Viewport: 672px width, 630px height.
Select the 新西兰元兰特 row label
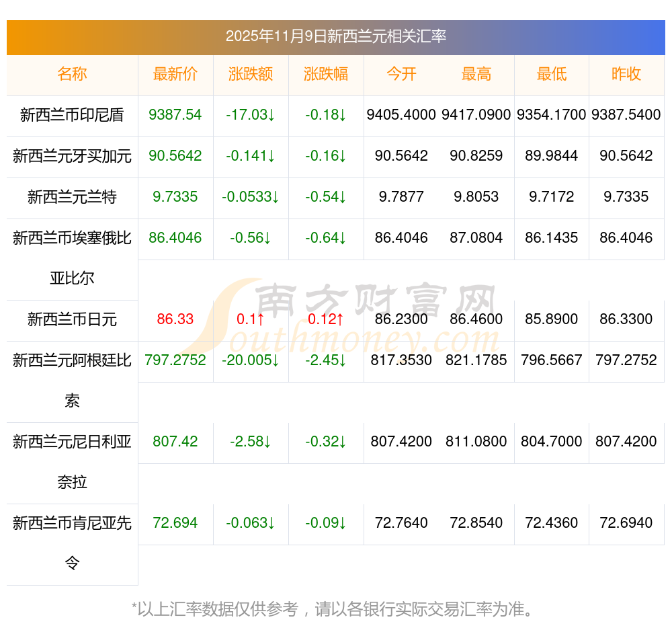[72, 197]
